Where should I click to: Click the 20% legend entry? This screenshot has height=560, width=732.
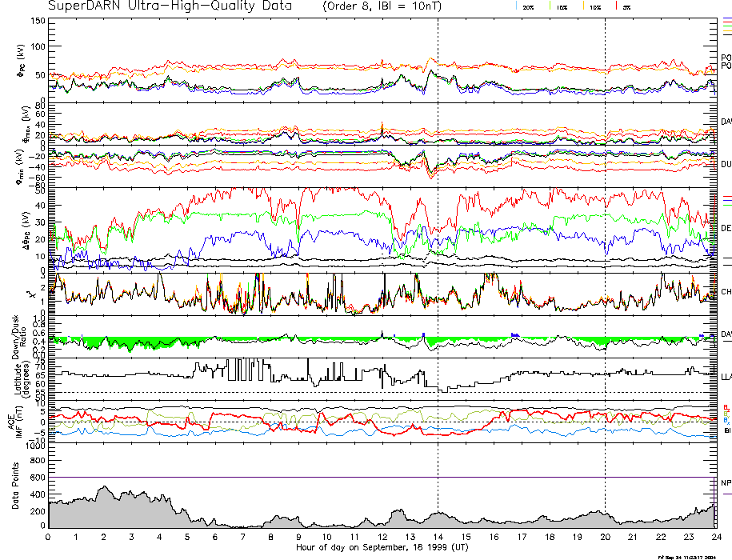point(528,6)
